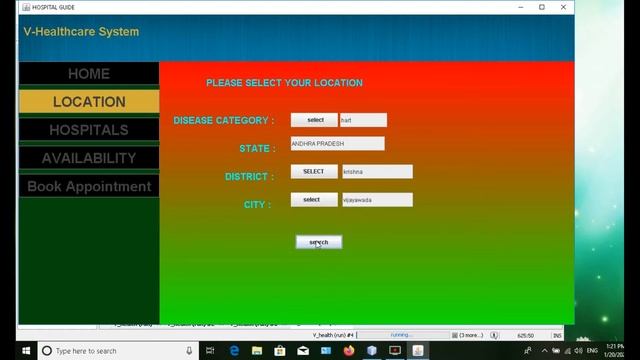Go to the AVAILABILITY section

click(89, 158)
